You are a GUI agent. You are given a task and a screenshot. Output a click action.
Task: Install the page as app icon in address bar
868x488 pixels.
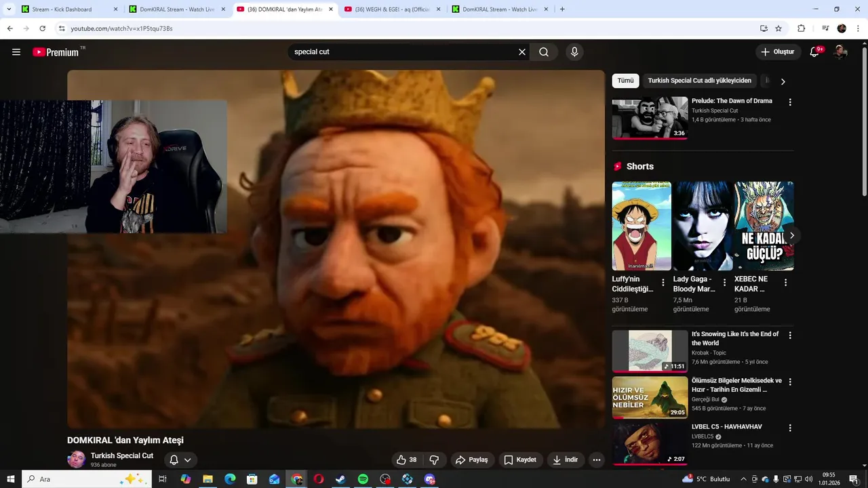[764, 28]
